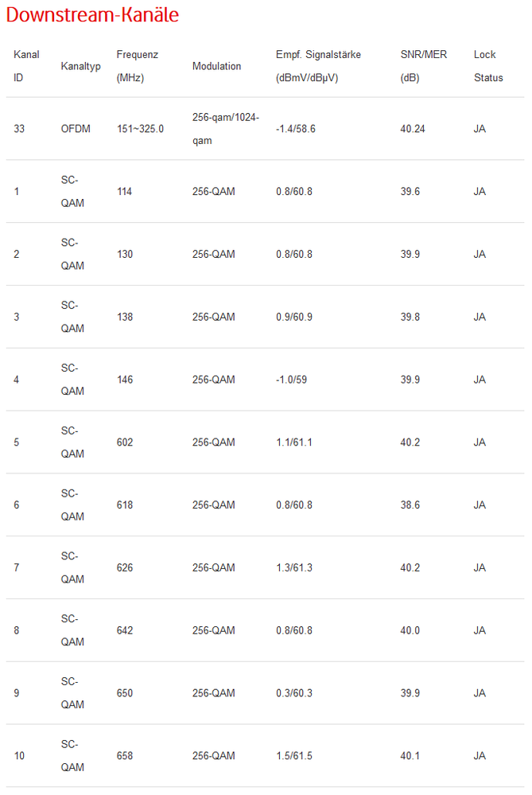
Task: Select channel ID 33
Action: tap(19, 129)
